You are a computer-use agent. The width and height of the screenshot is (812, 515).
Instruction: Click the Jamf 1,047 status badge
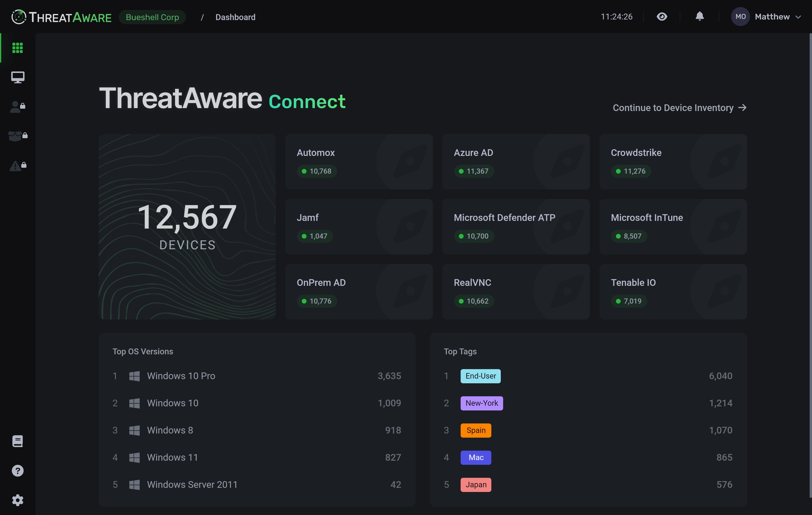tap(315, 236)
